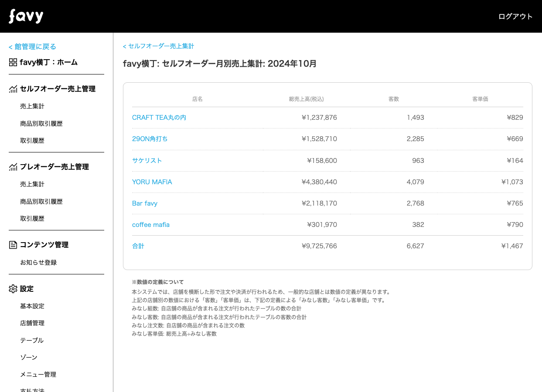
Task: Click the average spend ¥1,073
Action: 512,182
